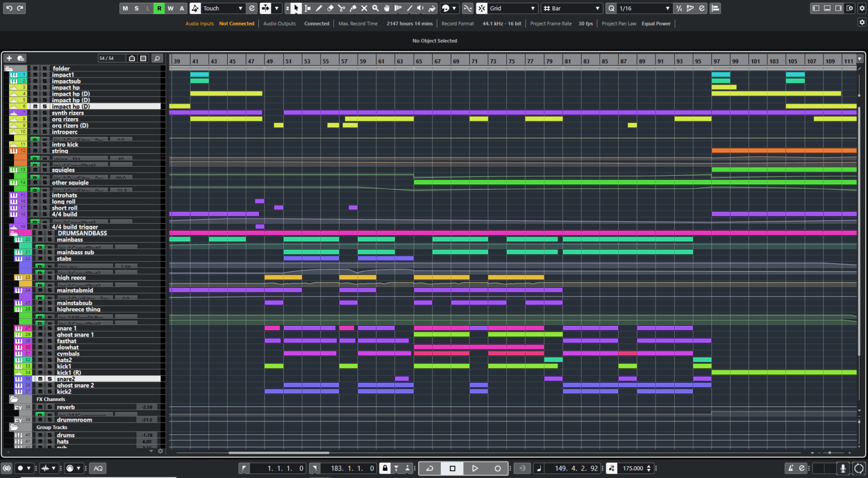868x478 pixels.
Task: Click the horizontal scrollbar thumb
Action: click(x=279, y=453)
